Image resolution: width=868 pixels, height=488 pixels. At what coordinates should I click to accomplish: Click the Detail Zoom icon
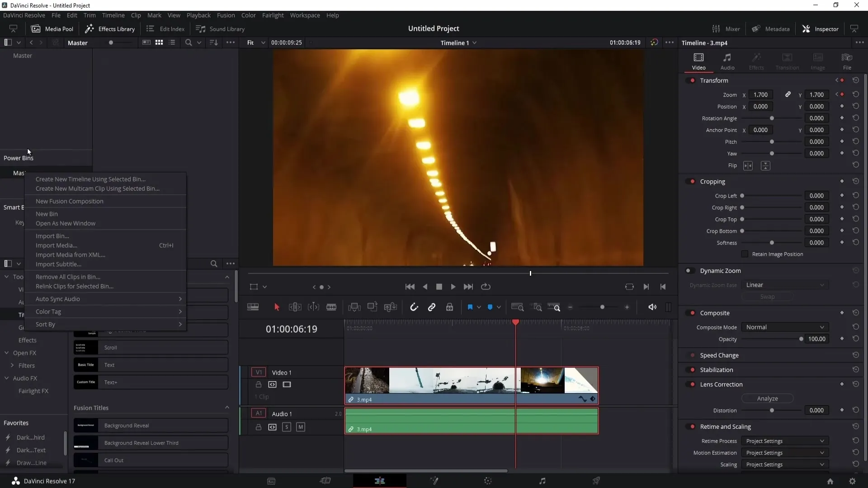click(537, 307)
